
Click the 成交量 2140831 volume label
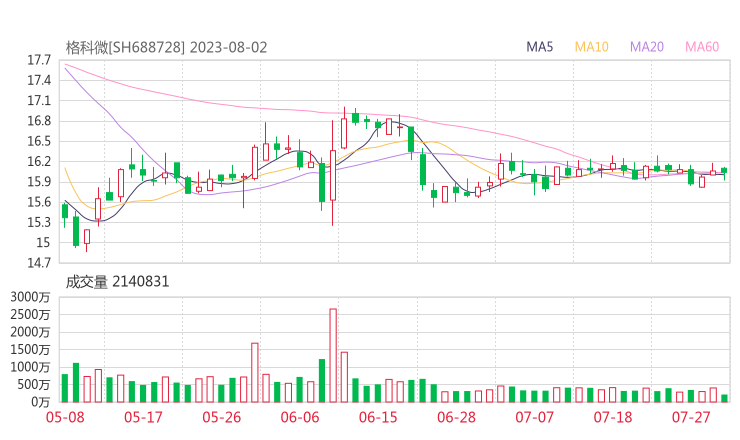[x=117, y=282]
